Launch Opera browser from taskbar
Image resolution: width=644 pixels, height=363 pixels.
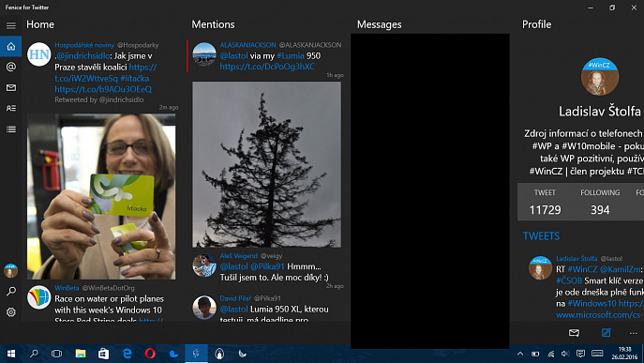pyautogui.click(x=150, y=354)
